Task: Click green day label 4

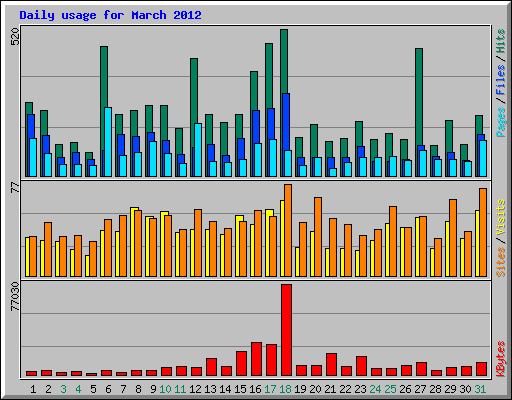Action: point(78,389)
